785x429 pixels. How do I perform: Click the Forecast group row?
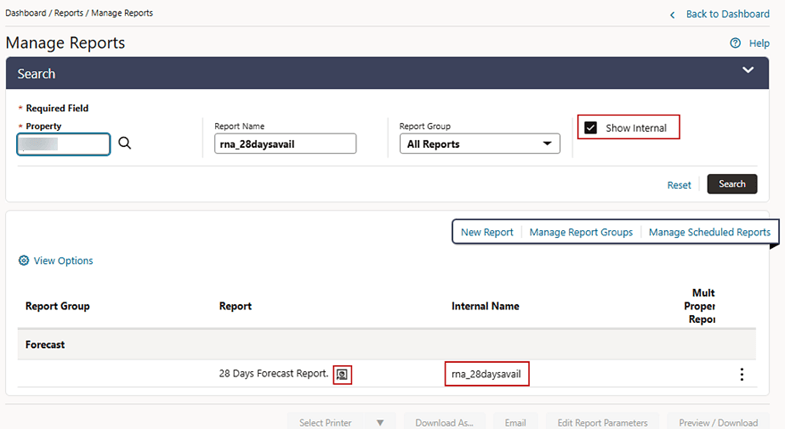click(386, 344)
